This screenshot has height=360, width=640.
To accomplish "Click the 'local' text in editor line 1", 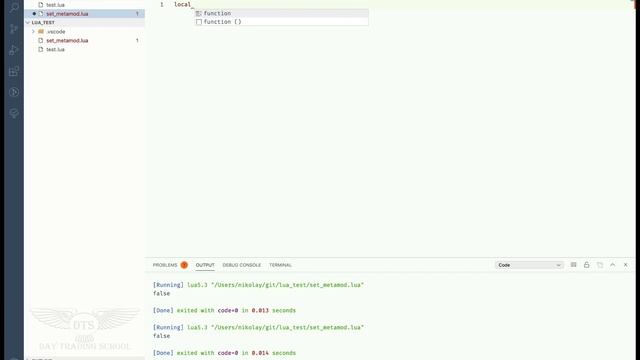I will [182, 4].
